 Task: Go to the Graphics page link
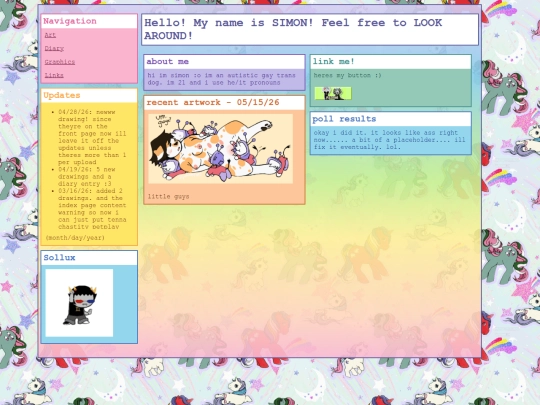pos(60,62)
